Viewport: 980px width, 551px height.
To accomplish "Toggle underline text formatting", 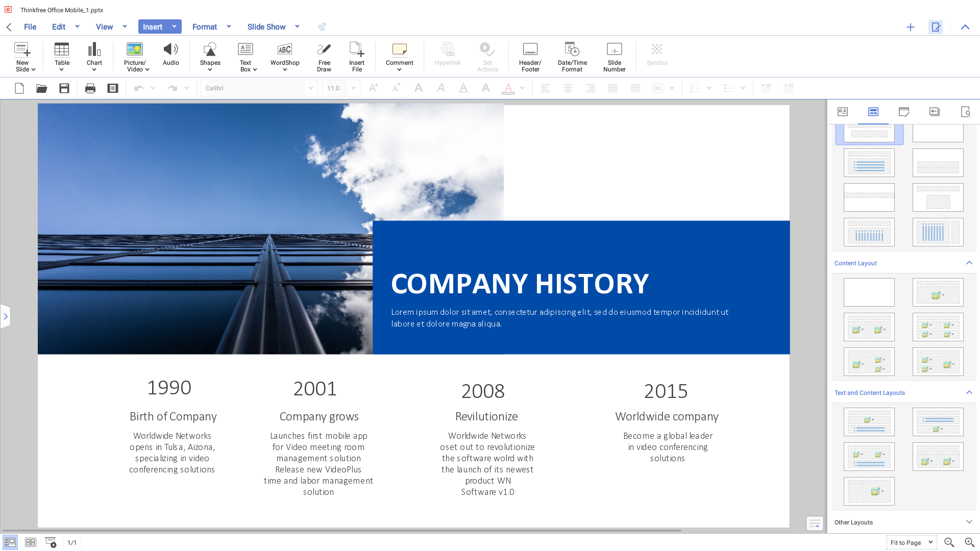I will coord(463,88).
